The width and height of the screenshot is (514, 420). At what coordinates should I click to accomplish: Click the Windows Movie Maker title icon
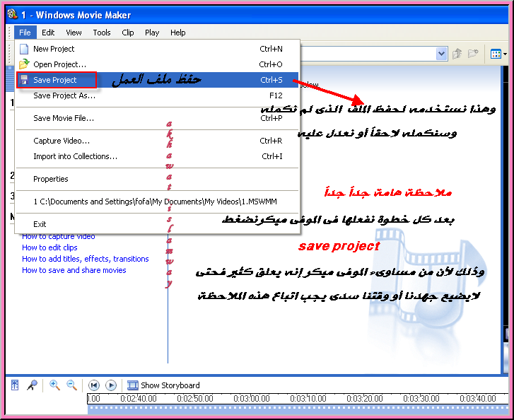12,14
